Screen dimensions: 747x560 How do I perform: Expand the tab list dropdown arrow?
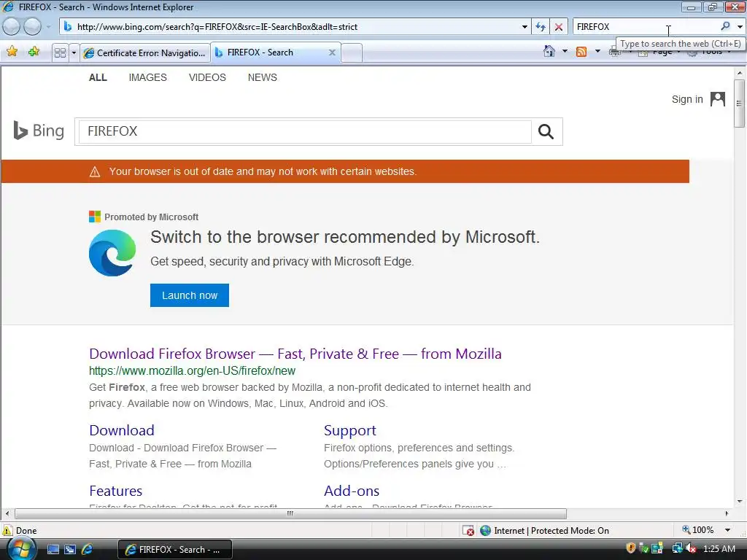(x=74, y=52)
